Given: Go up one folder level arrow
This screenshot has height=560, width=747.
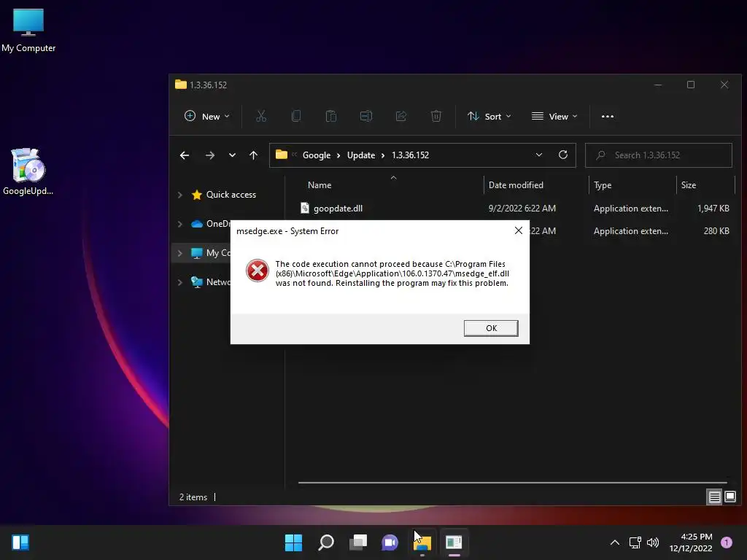Looking at the screenshot, I should pos(253,155).
